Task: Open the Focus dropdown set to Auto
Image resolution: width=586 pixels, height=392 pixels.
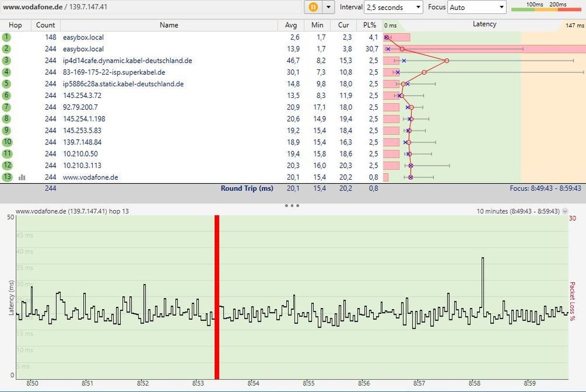Action: coord(475,7)
